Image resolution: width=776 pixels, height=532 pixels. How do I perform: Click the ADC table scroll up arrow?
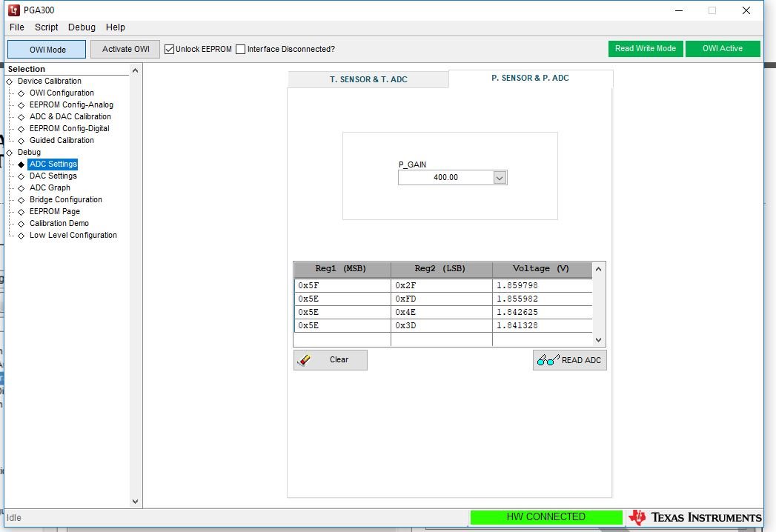[x=598, y=269]
